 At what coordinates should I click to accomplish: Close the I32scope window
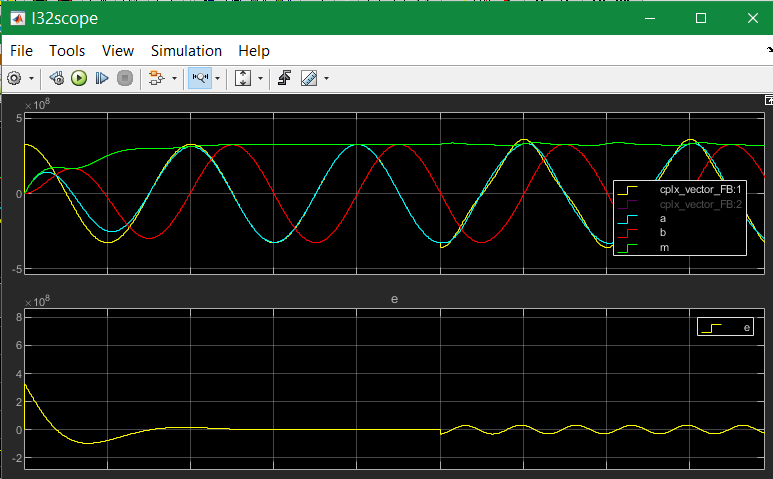coord(752,18)
